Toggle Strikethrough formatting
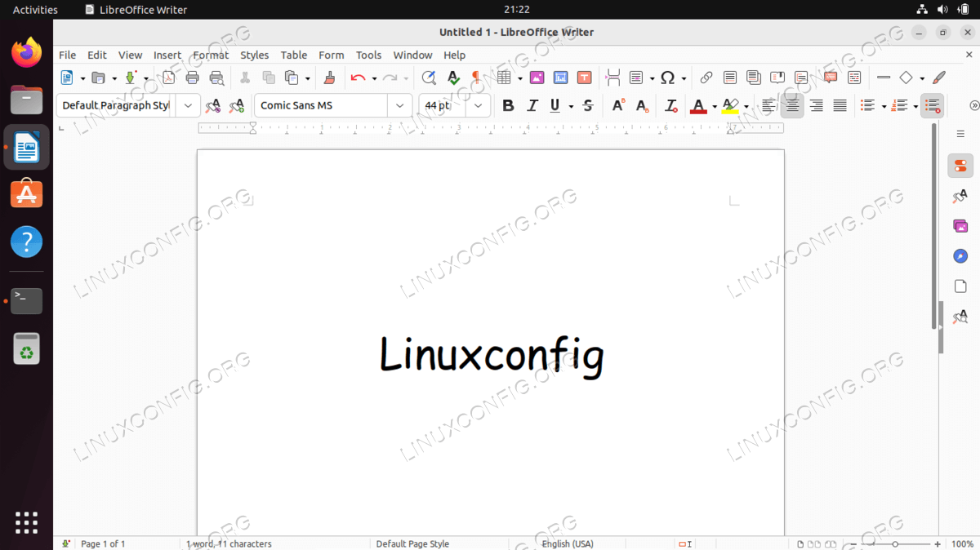Image resolution: width=980 pixels, height=550 pixels. pos(588,105)
